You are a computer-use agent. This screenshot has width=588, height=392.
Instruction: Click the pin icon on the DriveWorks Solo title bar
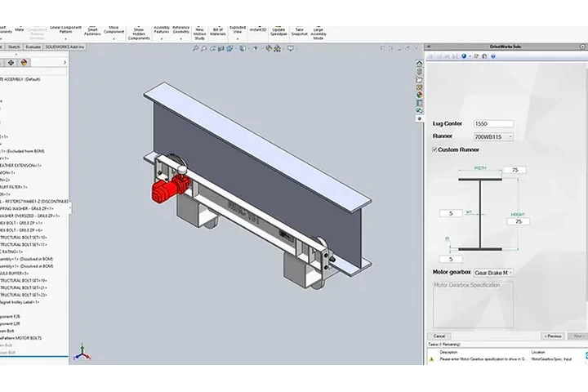(583, 47)
